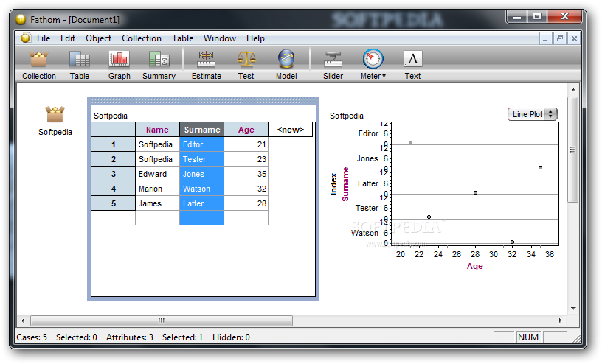Select the Name column header
602x364 pixels.
[x=157, y=130]
